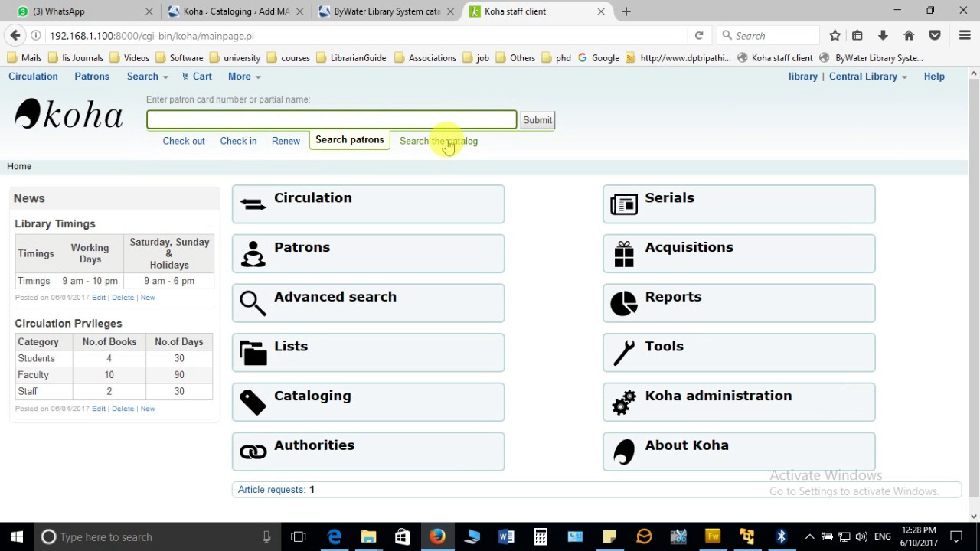The height and width of the screenshot is (551, 980).
Task: Show bookmarks list icon beside the star
Action: coord(857,36)
